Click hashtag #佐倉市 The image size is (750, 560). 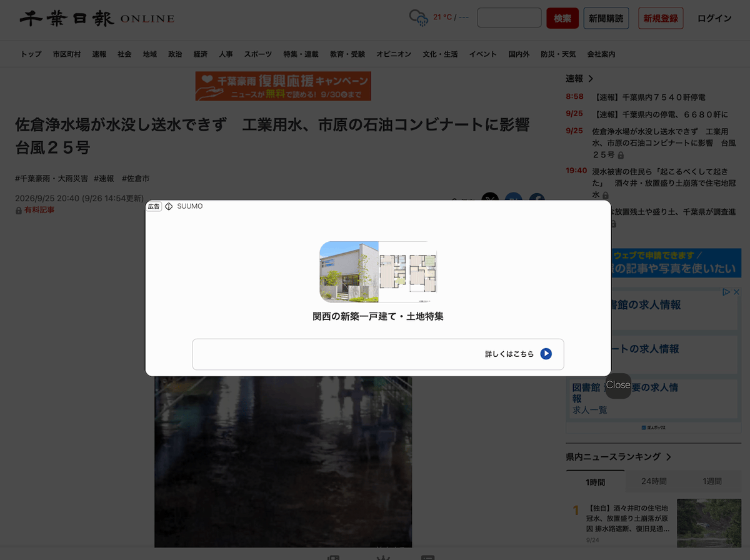[x=136, y=179]
